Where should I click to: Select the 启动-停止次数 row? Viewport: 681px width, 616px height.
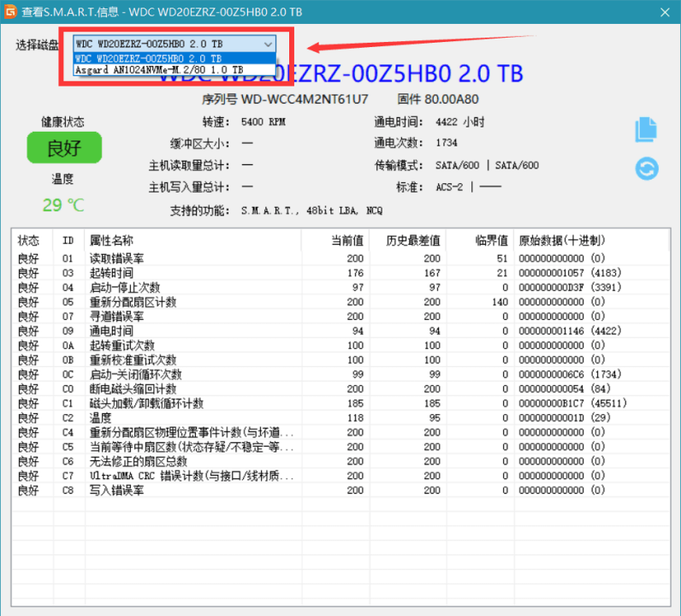pos(340,287)
